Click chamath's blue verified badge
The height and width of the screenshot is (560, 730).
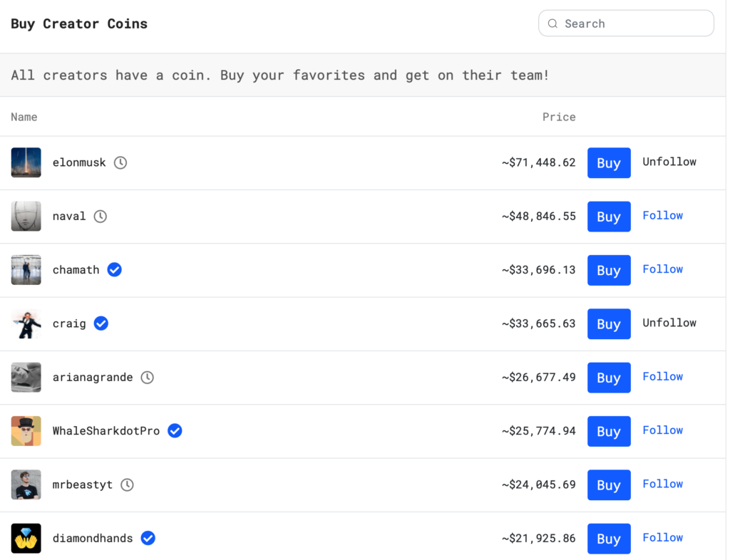[114, 270]
